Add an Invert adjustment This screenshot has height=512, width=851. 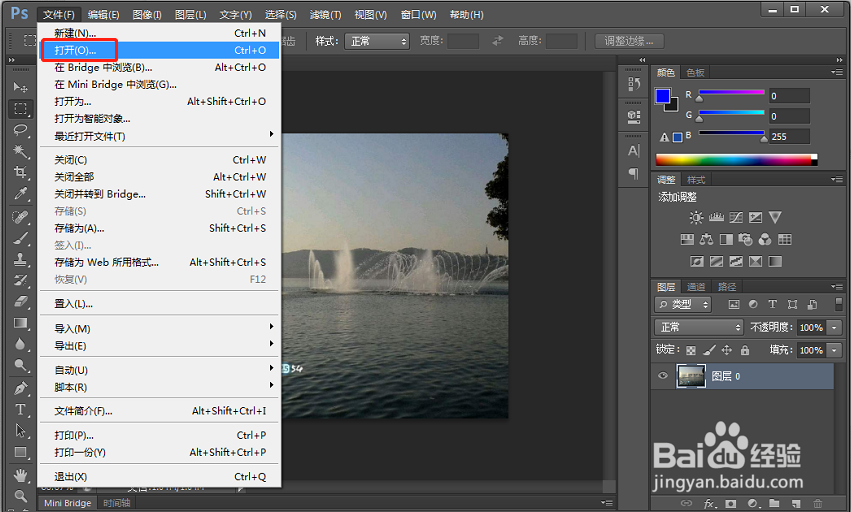(x=697, y=262)
